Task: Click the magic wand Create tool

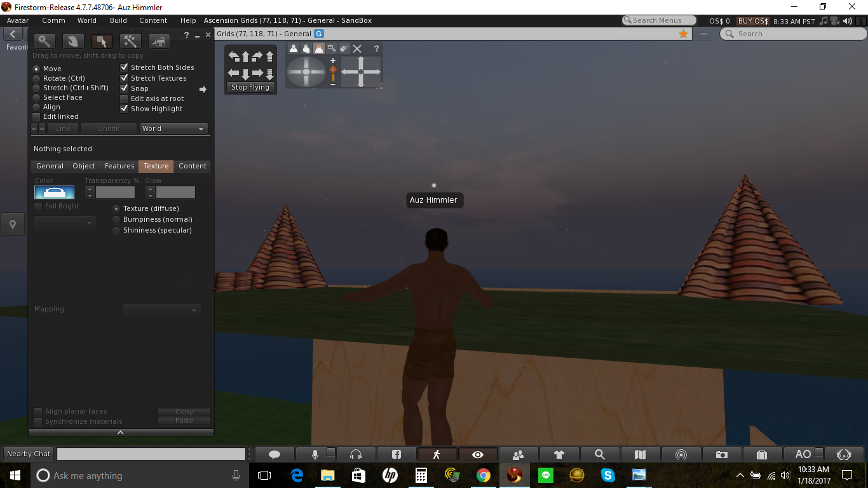Action: 130,41
